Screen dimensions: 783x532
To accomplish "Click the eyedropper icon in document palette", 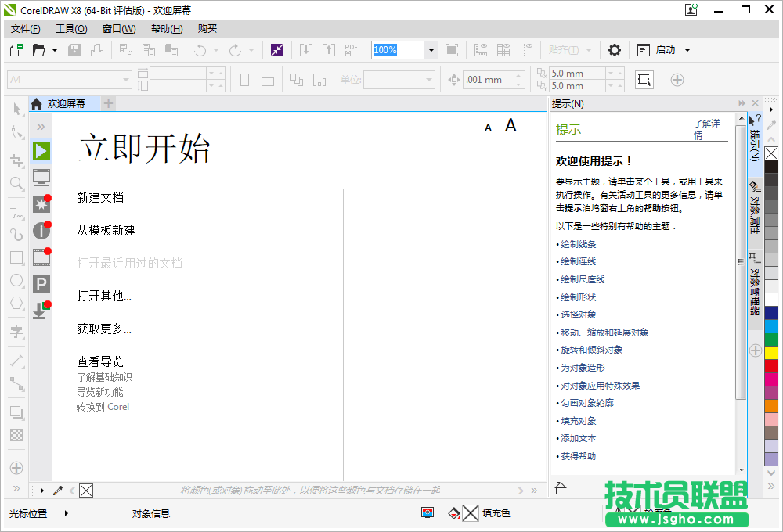I will point(58,491).
